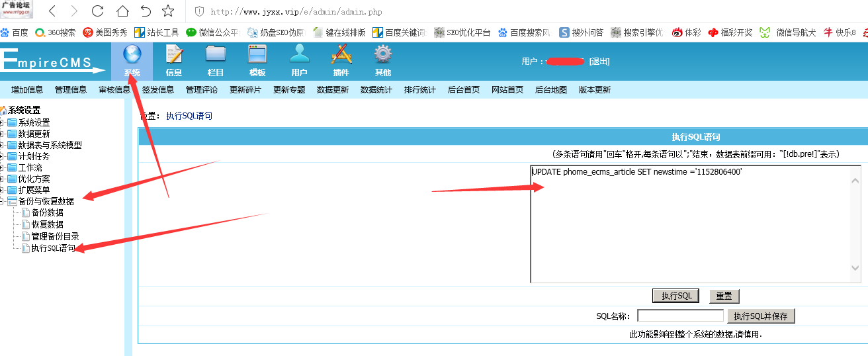Expand 计划任务 folder in tree

(x=3, y=156)
